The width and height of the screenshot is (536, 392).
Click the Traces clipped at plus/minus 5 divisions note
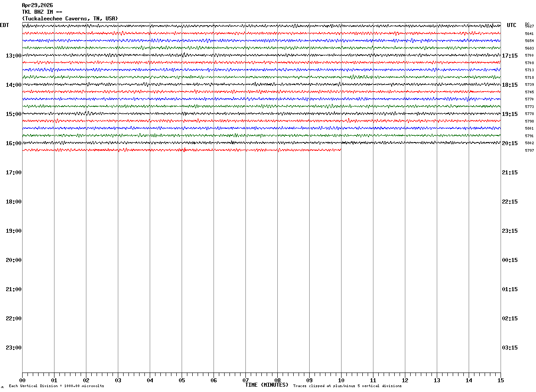point(347,386)
